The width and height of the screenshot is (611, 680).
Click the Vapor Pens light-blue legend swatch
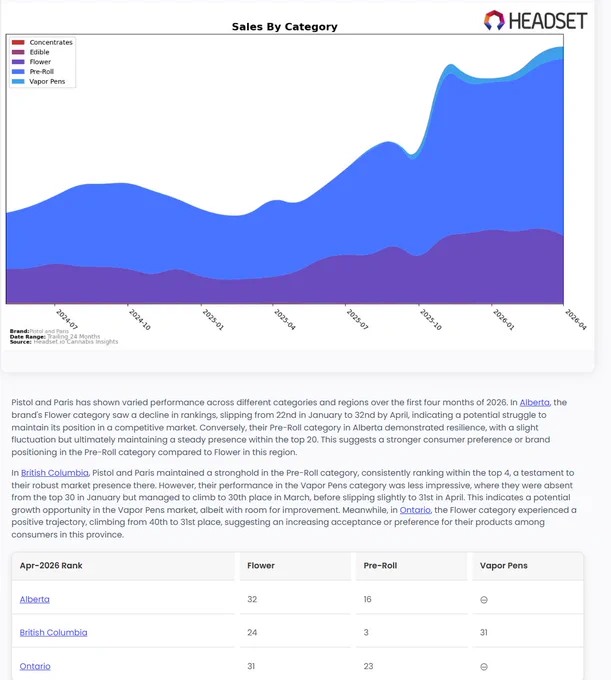point(18,82)
